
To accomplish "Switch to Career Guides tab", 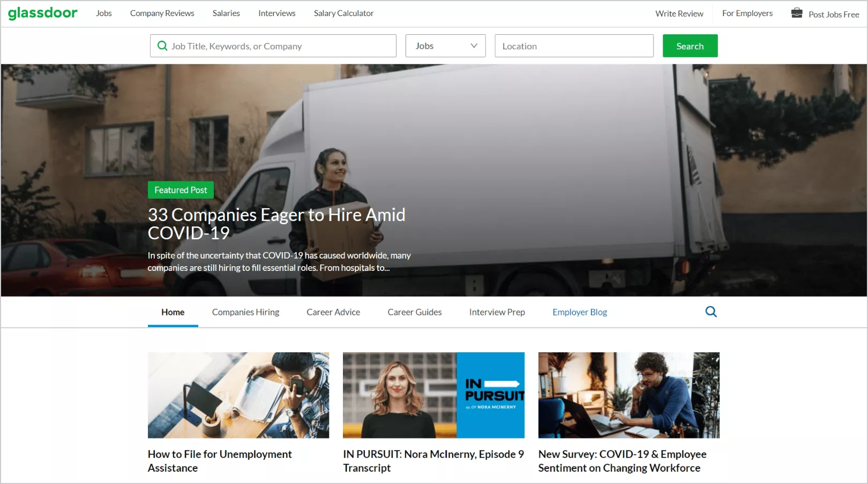I will pyautogui.click(x=415, y=312).
